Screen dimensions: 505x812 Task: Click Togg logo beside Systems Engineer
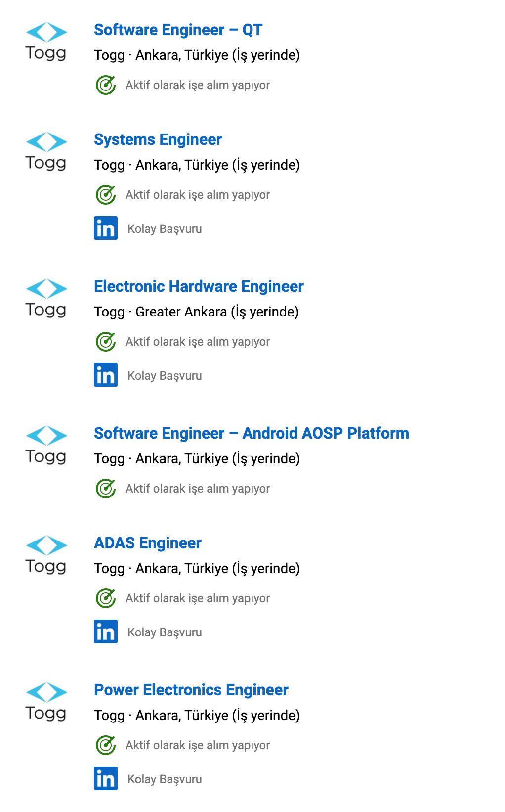[x=46, y=151]
